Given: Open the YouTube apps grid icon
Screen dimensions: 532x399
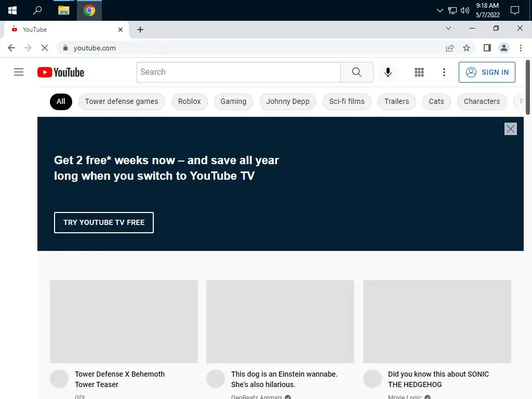Looking at the screenshot, I should click(x=419, y=72).
